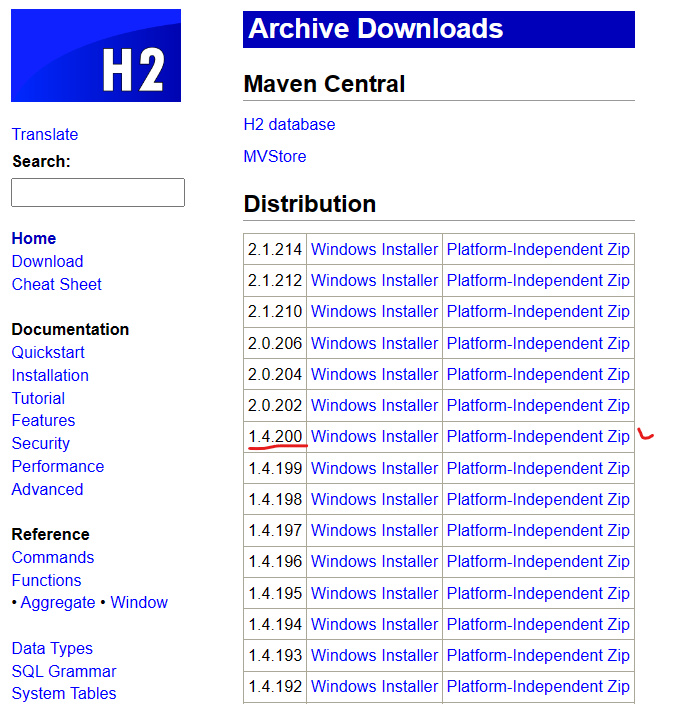Open the Performance link

(x=58, y=466)
